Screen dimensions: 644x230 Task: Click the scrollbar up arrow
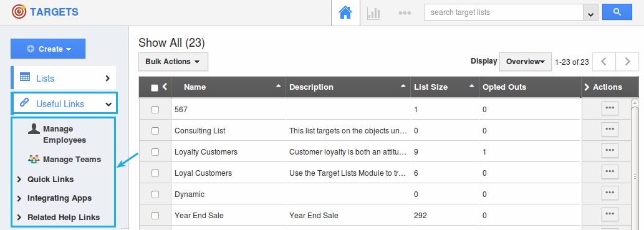pos(635,103)
